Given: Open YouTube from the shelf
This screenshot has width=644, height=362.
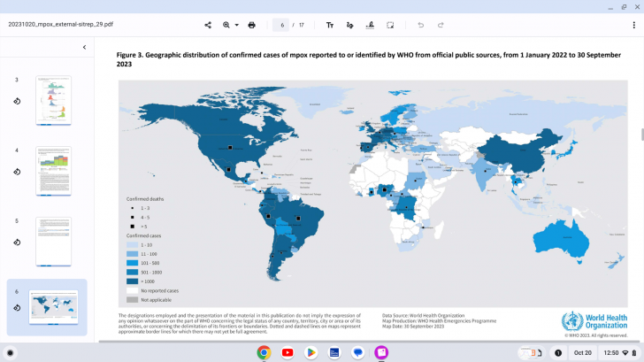Looking at the screenshot, I should (287, 352).
